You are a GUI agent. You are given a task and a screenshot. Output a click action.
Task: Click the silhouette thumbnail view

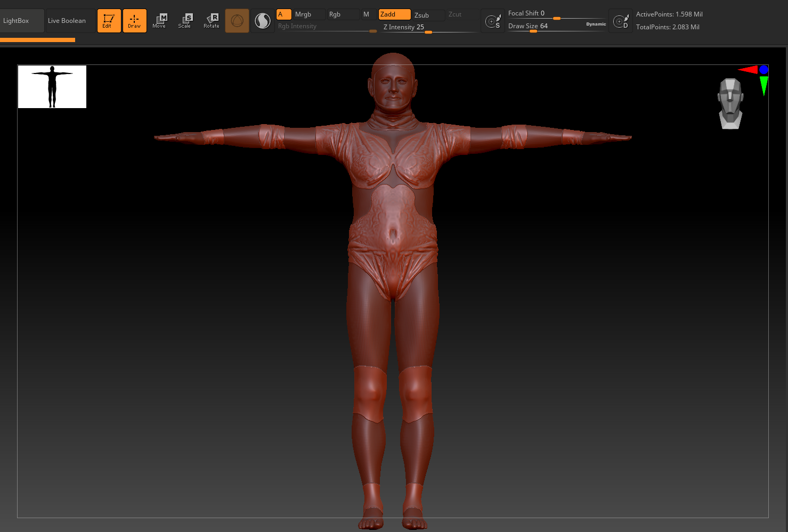click(52, 87)
